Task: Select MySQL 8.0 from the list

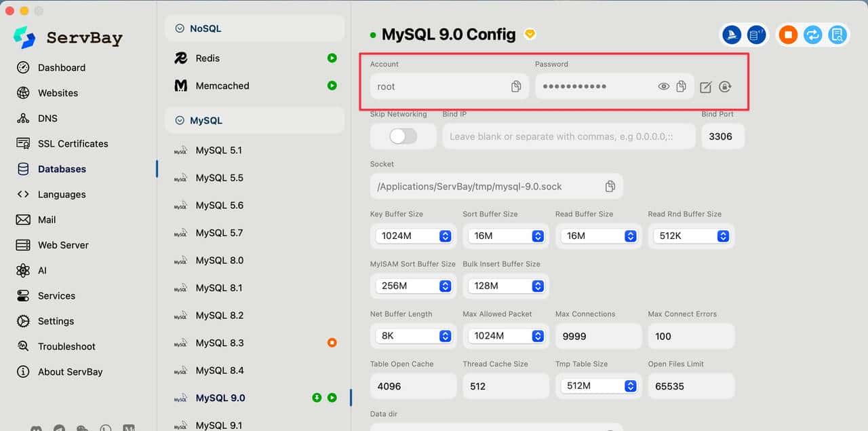Action: pos(219,261)
